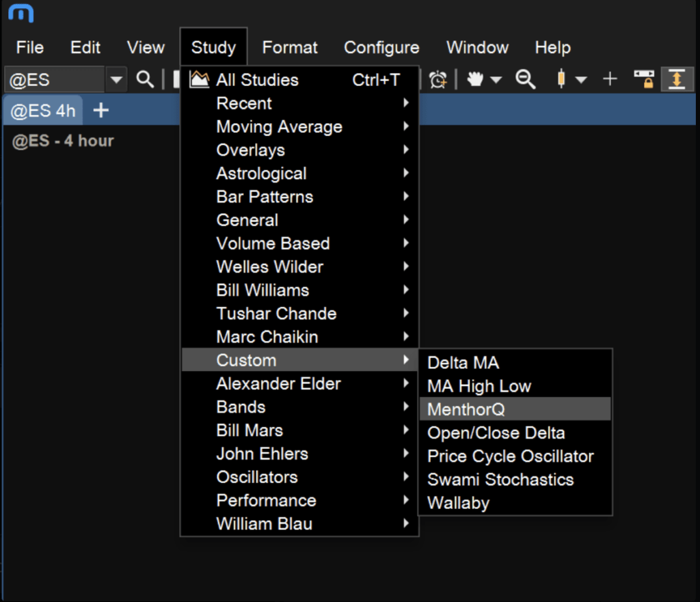The image size is (700, 602).
Task: Toggle the auto-scale vertical arrows button
Action: [676, 79]
